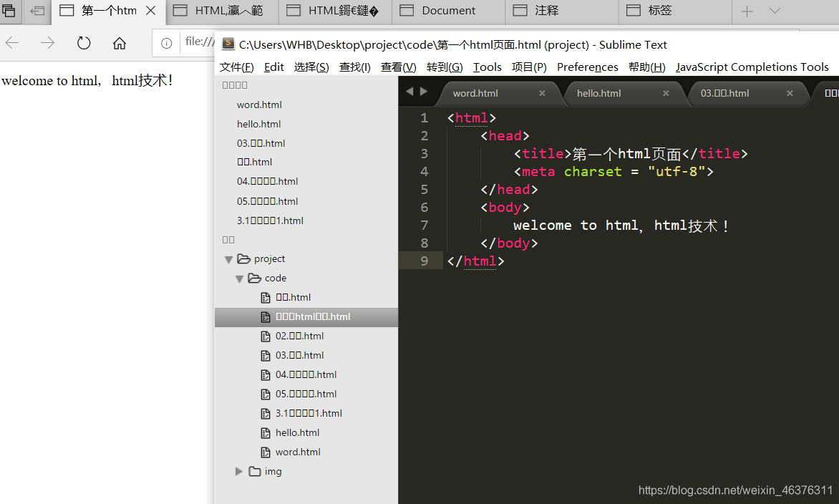The image size is (839, 504).
Task: Open the 转到(G) menu
Action: (445, 67)
